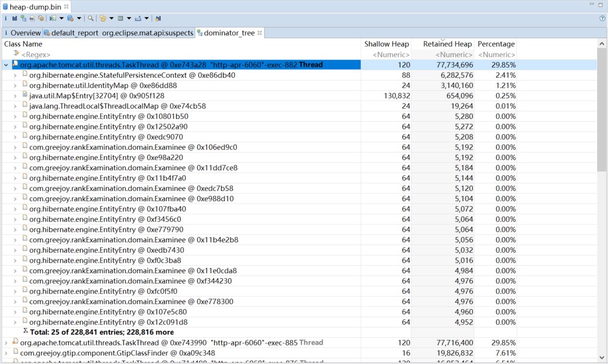The width and height of the screenshot is (608, 364).
Task: Run the Expert System Test report icon
Action: coord(53,18)
